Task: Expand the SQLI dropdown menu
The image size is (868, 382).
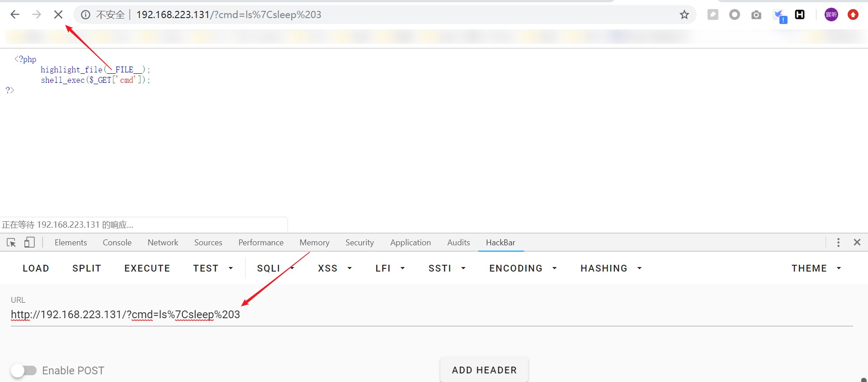Action: click(x=276, y=268)
